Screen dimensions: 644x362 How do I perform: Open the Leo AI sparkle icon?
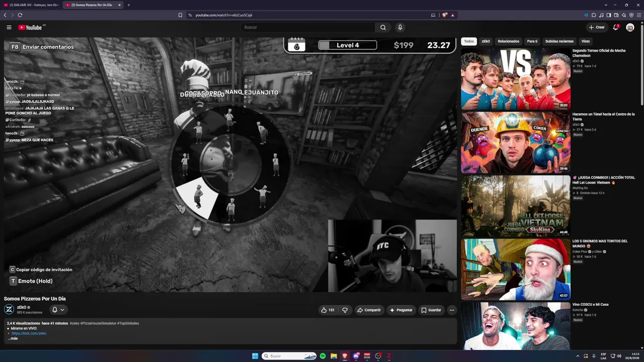click(x=624, y=15)
